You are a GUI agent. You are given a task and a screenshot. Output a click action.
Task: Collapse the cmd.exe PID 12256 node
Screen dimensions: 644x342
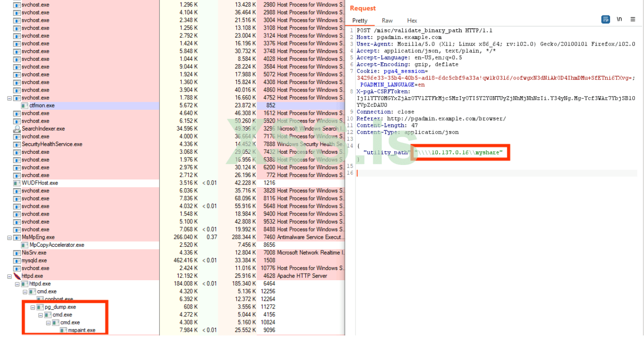tap(25, 292)
